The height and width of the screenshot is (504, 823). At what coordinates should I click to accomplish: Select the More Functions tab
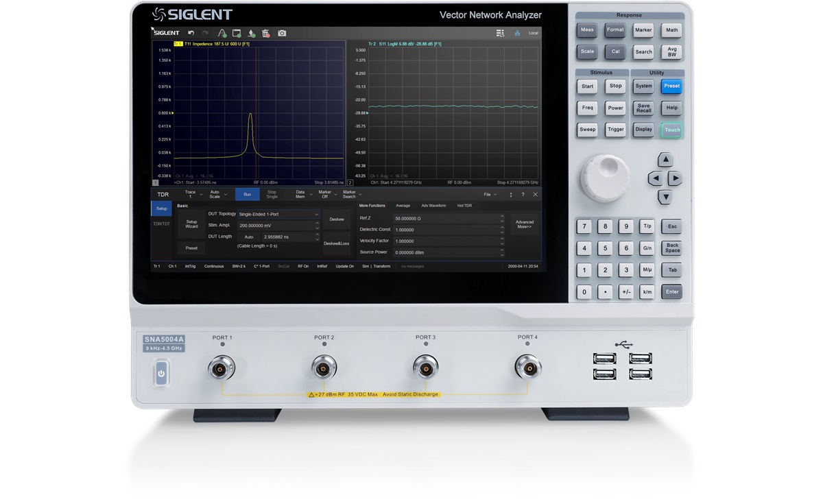point(372,206)
